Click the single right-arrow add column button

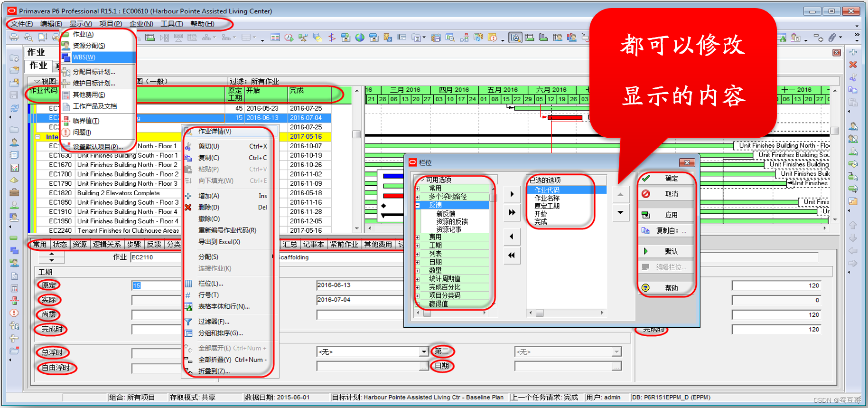point(512,194)
